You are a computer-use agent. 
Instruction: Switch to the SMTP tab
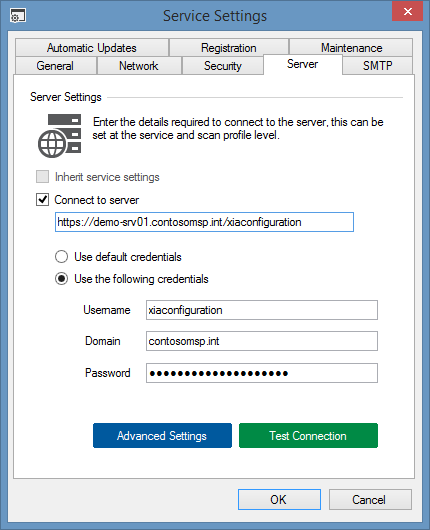click(x=378, y=66)
